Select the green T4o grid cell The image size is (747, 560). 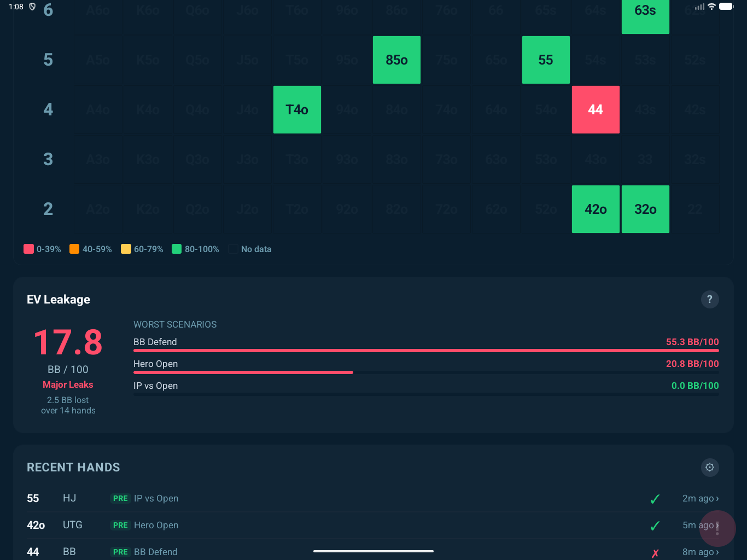tap(297, 109)
